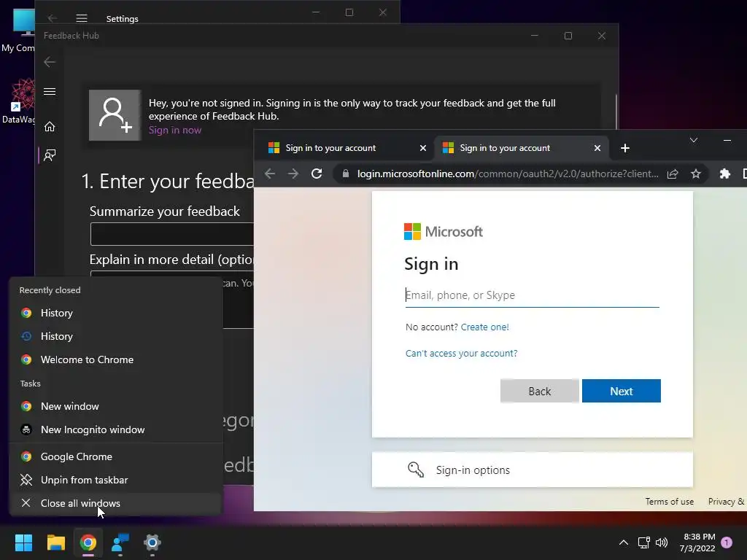Choose Close all windows
The image size is (747, 560).
pos(116,503)
